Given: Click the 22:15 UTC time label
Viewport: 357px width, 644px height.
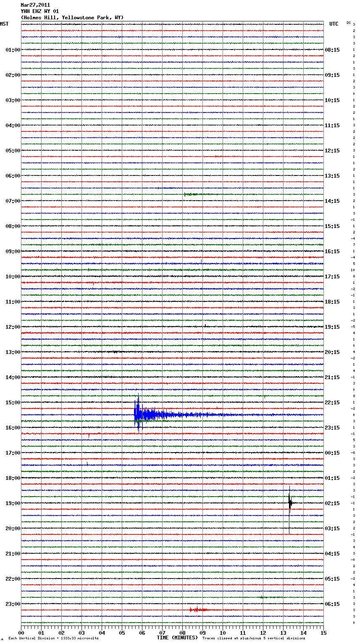Looking at the screenshot, I should pos(332,403).
